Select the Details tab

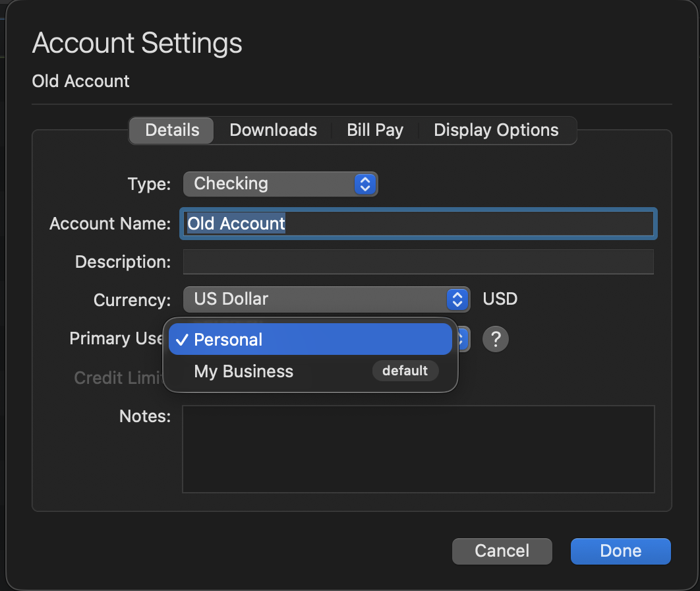[172, 130]
